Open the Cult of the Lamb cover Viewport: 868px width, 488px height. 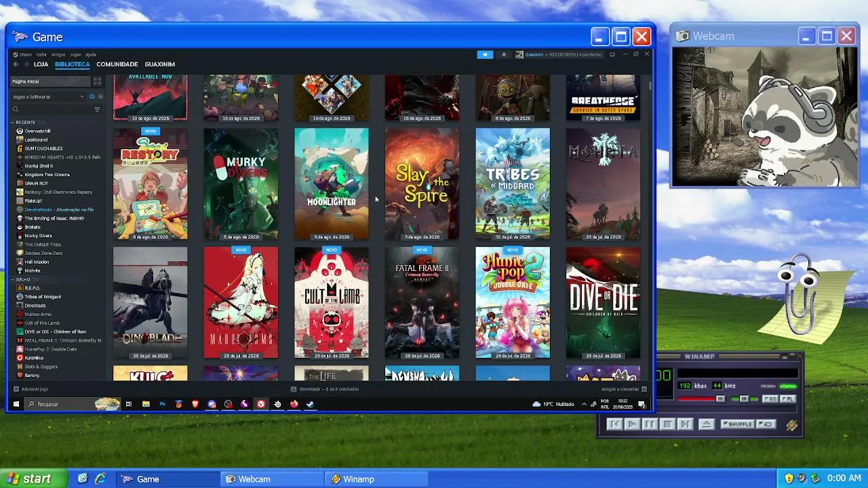click(x=332, y=302)
